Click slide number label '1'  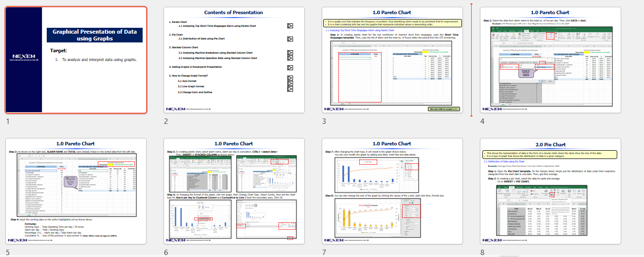coord(7,121)
